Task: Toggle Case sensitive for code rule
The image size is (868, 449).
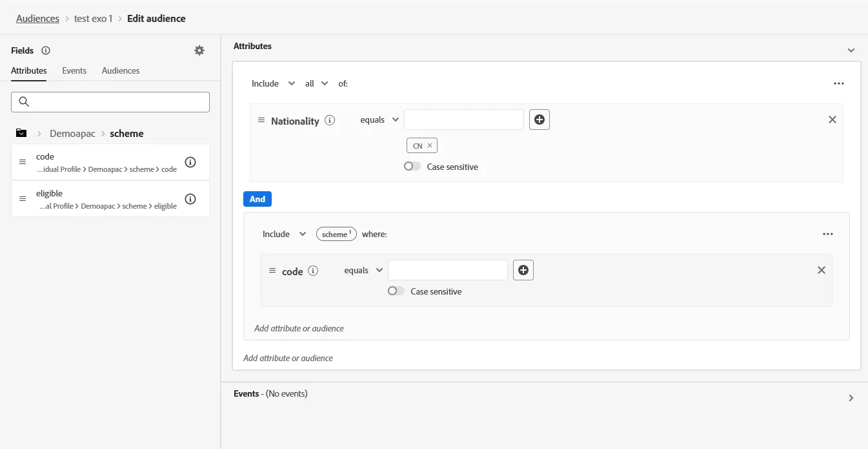Action: [x=396, y=291]
